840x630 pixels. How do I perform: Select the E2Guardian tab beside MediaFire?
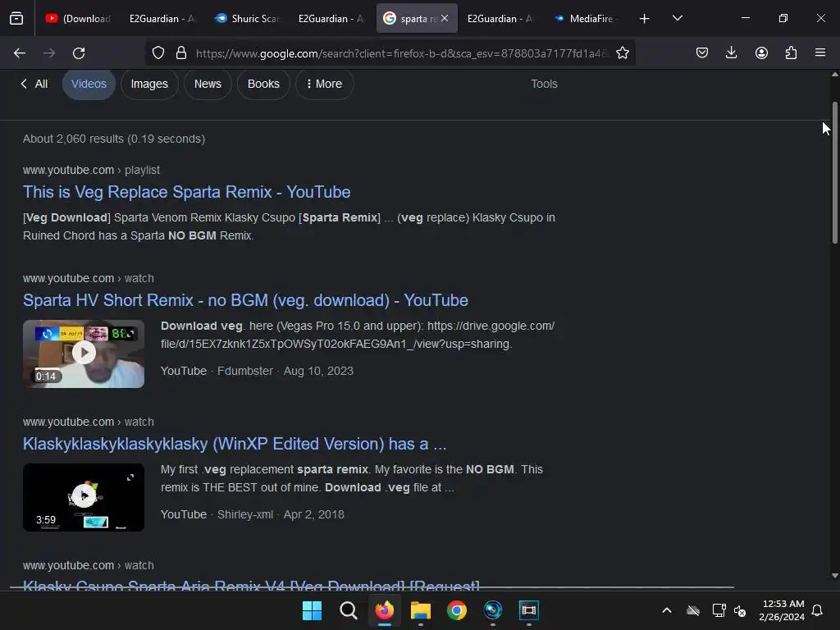[500, 18]
